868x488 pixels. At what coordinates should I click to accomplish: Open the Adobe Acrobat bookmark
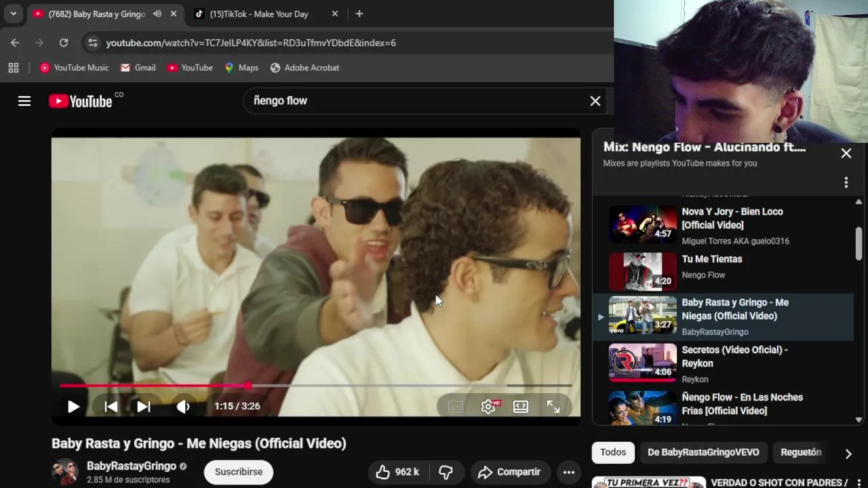click(x=304, y=68)
